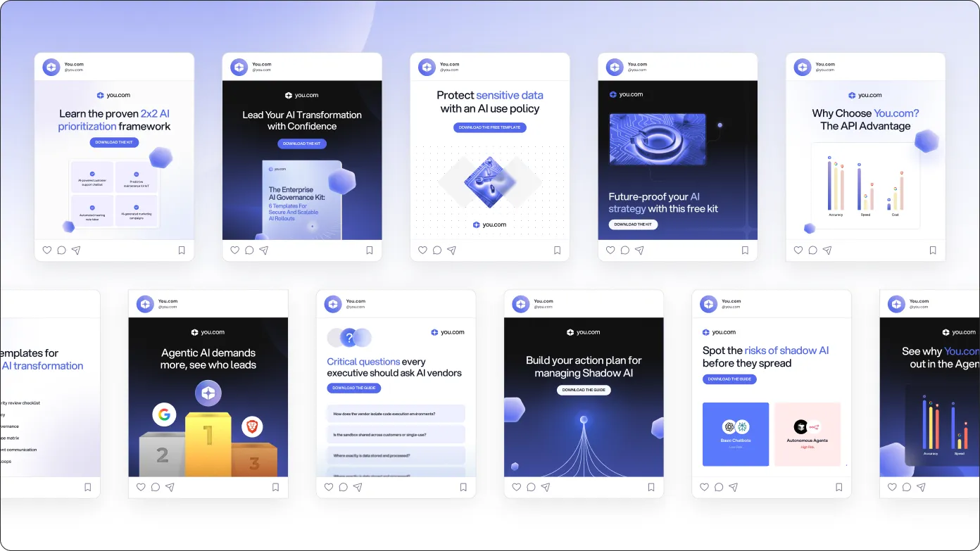980x551 pixels.
Task: Comment on 'Critical questions' AI vendors post
Action: pos(344,487)
